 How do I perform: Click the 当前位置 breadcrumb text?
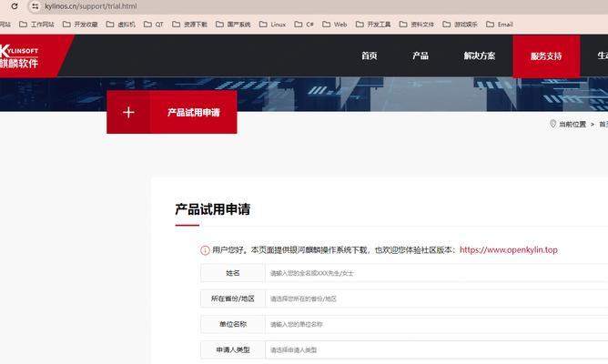tap(573, 125)
